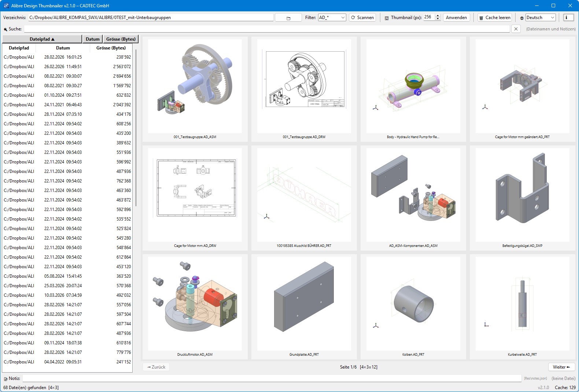Viewport: 579px width, 392px height.
Task: Sort by Grösse (Bytes) header button
Action: coord(121,39)
